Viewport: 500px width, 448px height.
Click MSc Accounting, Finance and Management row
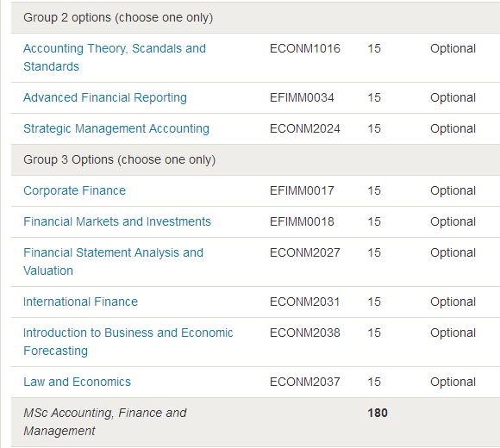click(255, 422)
